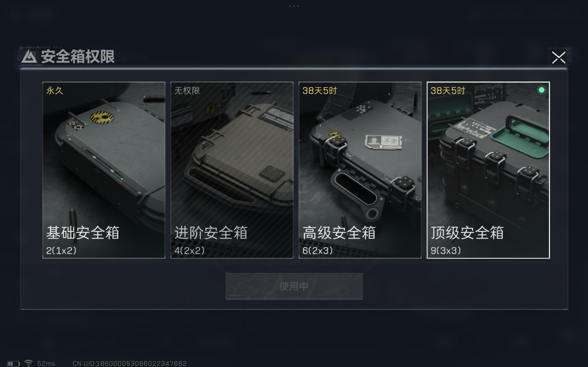Click the disabled 使用中 button

point(294,286)
